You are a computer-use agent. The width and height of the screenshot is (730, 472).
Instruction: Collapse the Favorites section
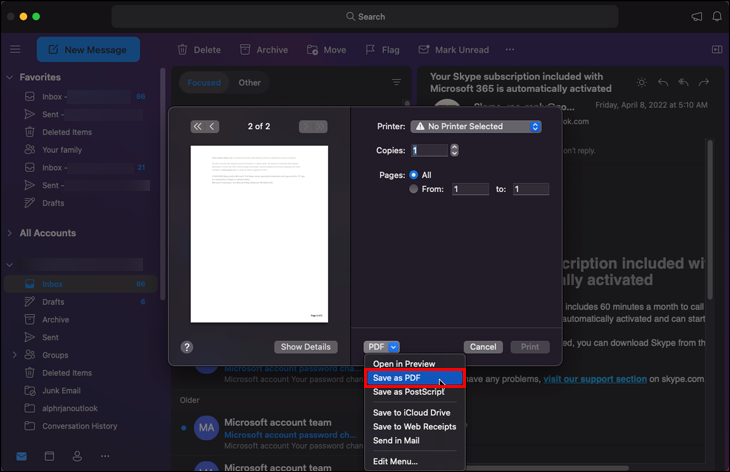9,77
